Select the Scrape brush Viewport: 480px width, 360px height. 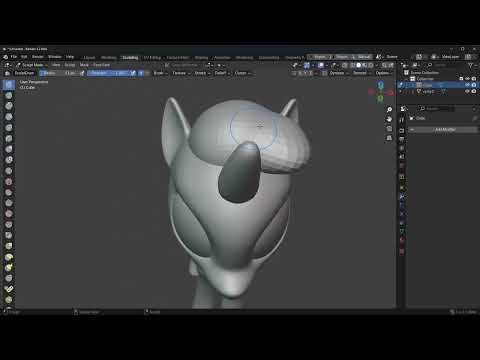click(x=9, y=214)
